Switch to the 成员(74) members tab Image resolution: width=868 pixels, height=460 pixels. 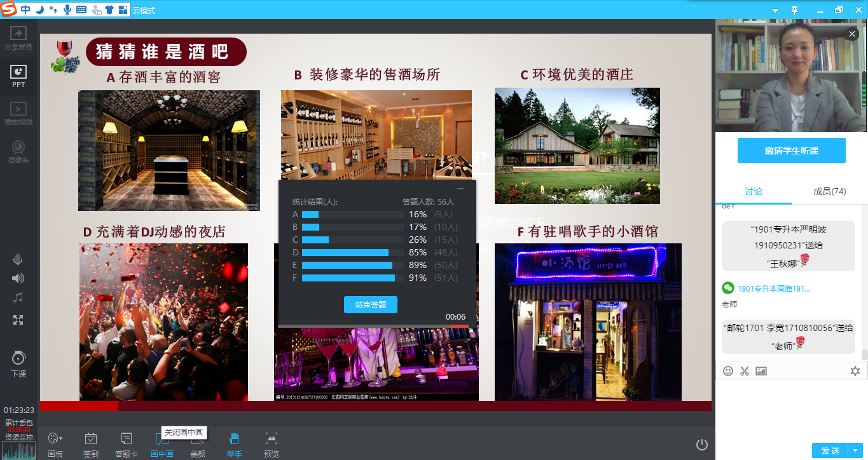(829, 191)
